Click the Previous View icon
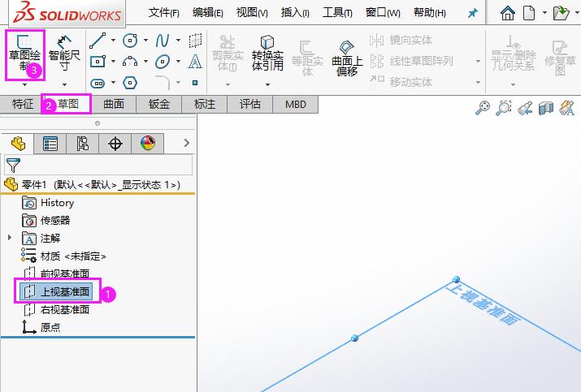The image size is (581, 392). tap(525, 108)
